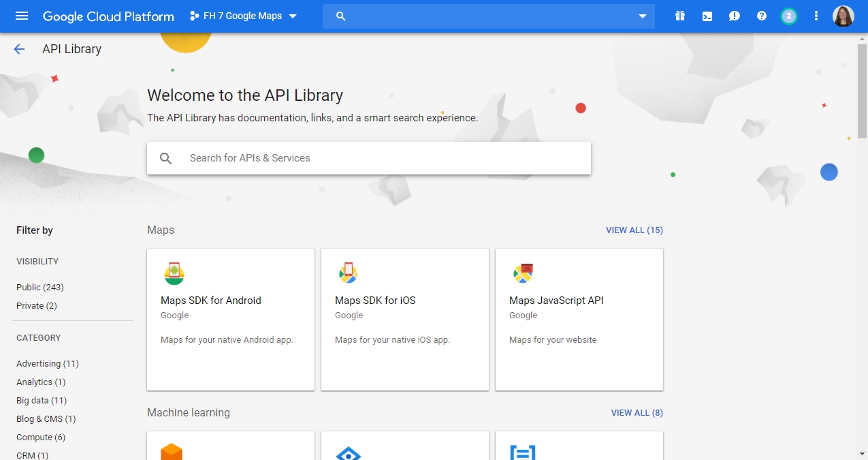
Task: Open notifications badge showing 2
Action: pyautogui.click(x=789, y=16)
